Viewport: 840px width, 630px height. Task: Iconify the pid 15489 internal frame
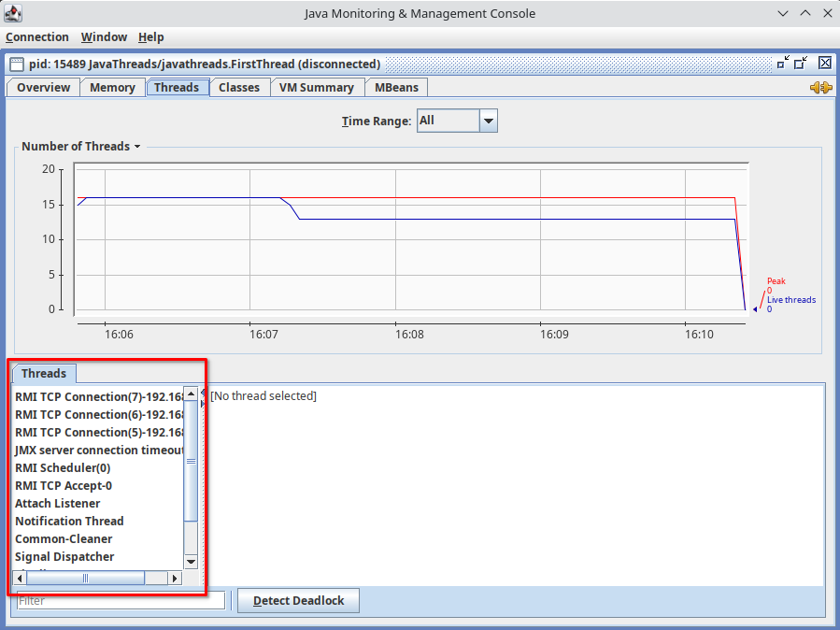(x=783, y=64)
